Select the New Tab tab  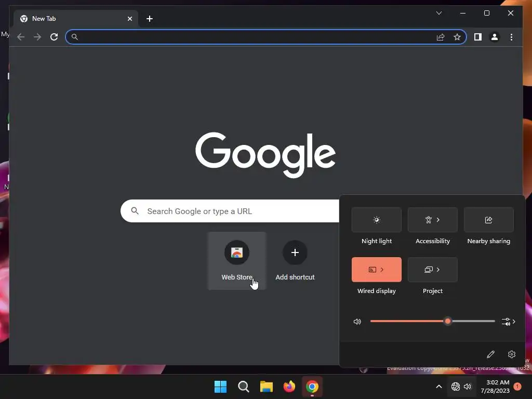76,19
